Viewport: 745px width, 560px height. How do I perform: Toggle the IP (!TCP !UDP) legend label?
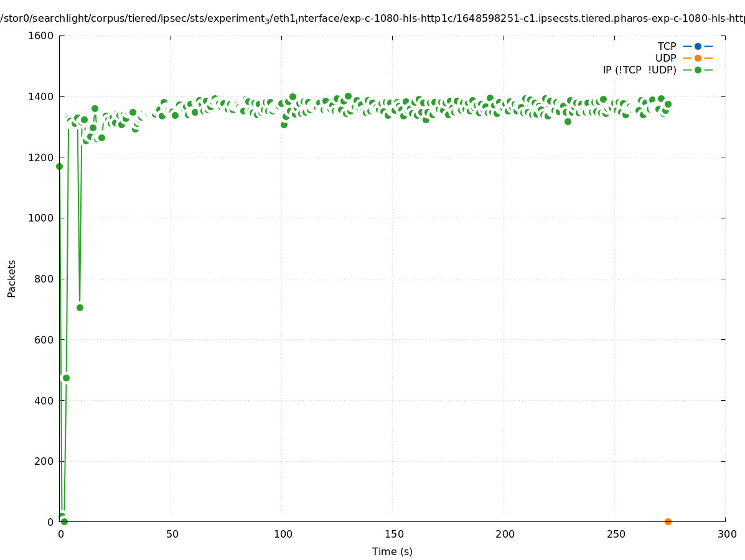(639, 70)
